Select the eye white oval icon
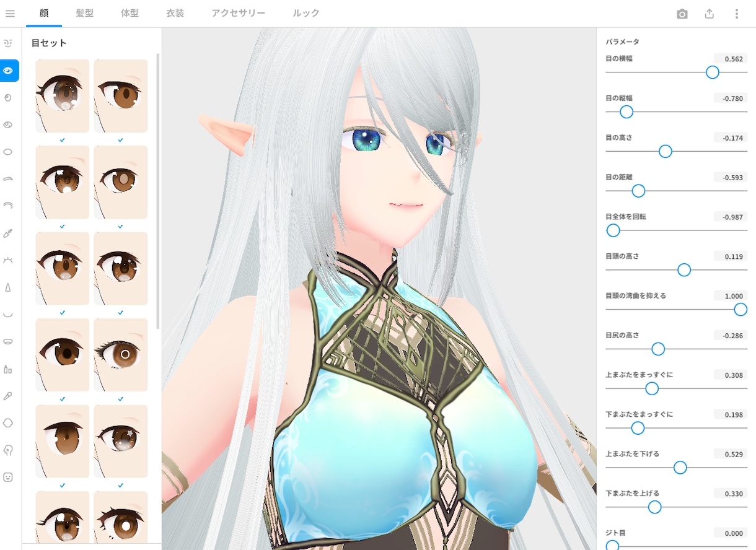756x550 pixels. [x=8, y=152]
